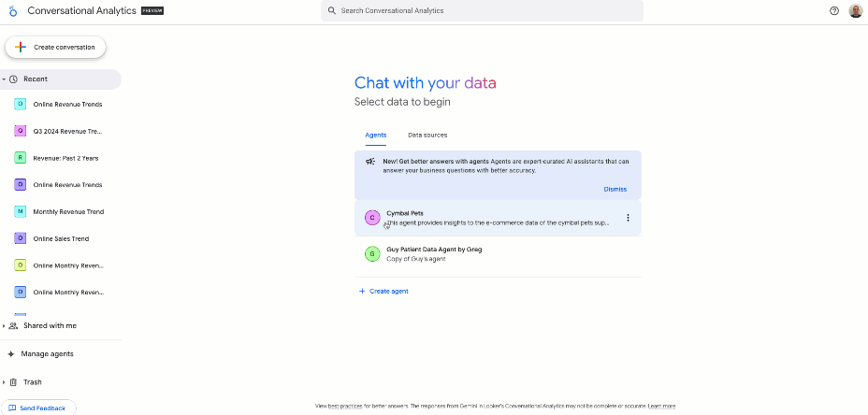Click the Looker logo icon
This screenshot has height=415, width=868.
pyautogui.click(x=12, y=10)
